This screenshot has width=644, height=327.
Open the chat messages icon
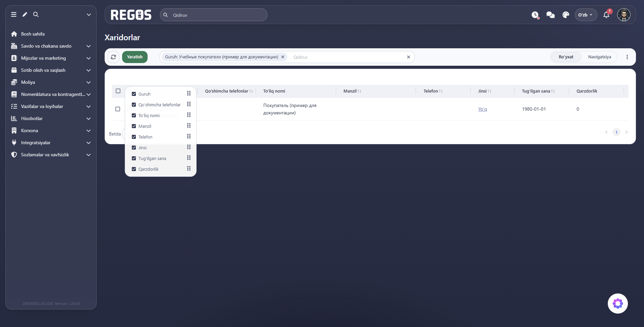click(x=550, y=15)
